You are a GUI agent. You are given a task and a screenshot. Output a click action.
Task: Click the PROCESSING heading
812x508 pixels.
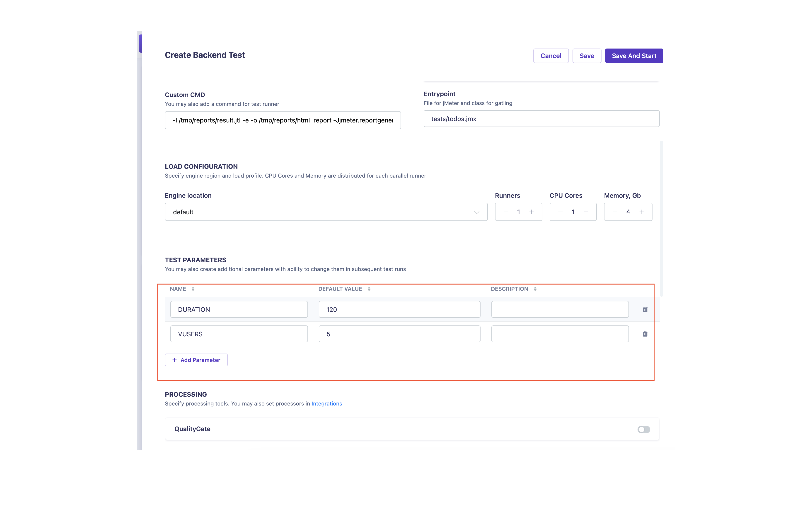pyautogui.click(x=186, y=394)
